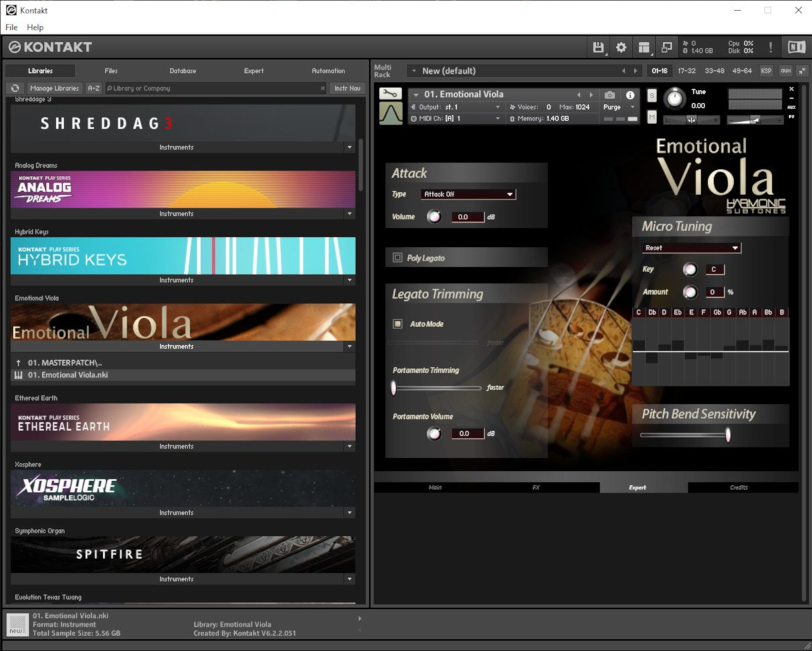
Task: Click the NI logo button
Action: pyautogui.click(x=796, y=47)
